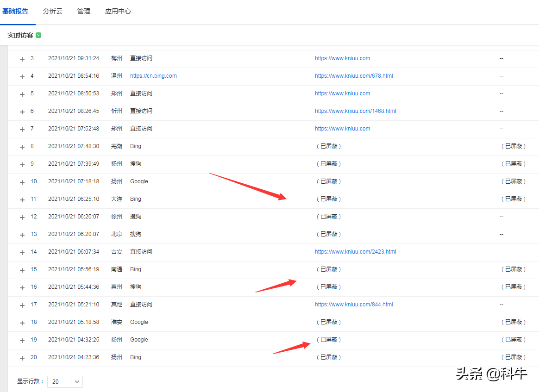The width and height of the screenshot is (539, 392).
Task: Expand visitor row 15 from 南通
Action: point(22,270)
